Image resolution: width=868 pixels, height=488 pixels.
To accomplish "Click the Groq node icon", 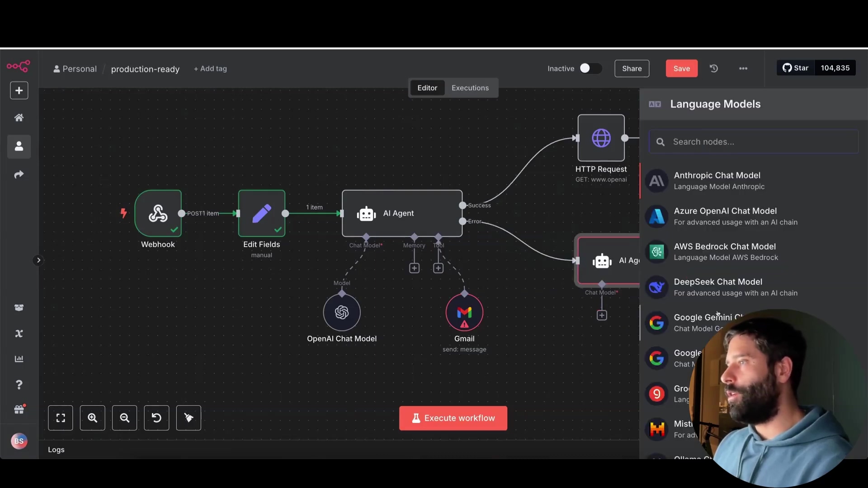I will coord(657,394).
